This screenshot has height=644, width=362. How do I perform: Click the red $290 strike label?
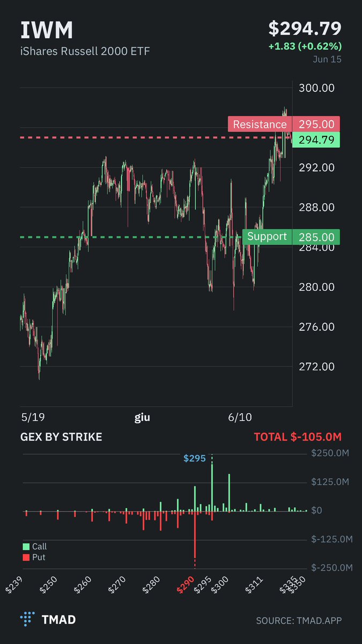186,585
